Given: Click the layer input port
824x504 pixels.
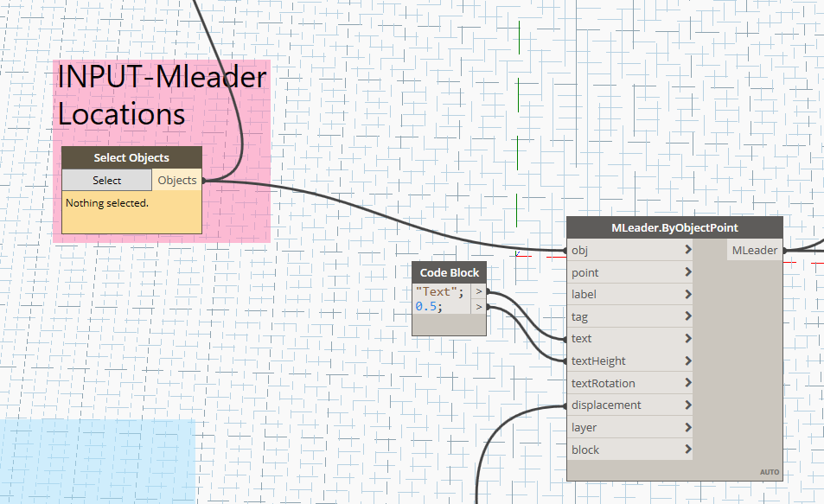Looking at the screenshot, I should (x=629, y=428).
